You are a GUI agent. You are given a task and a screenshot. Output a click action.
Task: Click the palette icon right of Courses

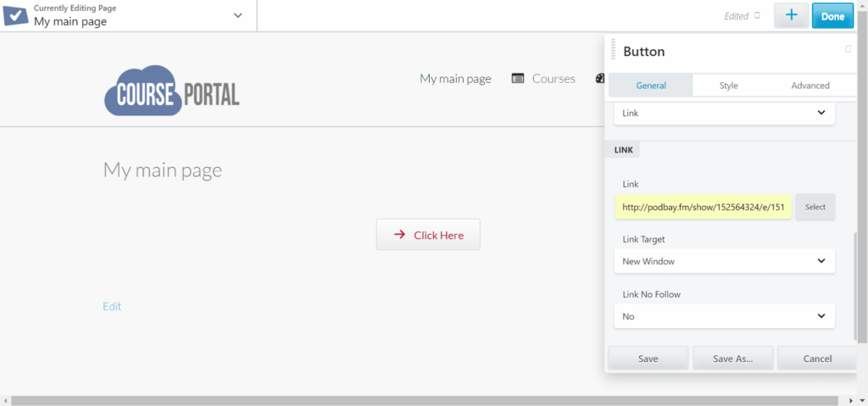point(599,79)
